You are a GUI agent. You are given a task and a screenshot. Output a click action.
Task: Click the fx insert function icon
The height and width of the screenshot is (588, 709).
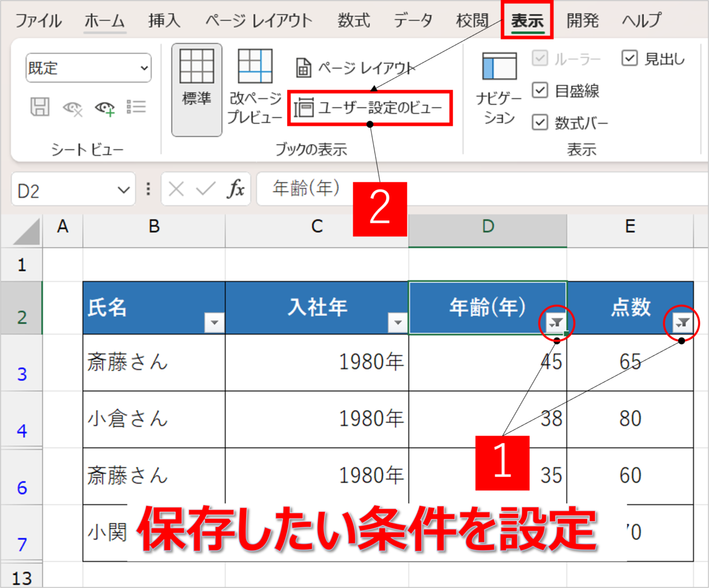pos(236,189)
